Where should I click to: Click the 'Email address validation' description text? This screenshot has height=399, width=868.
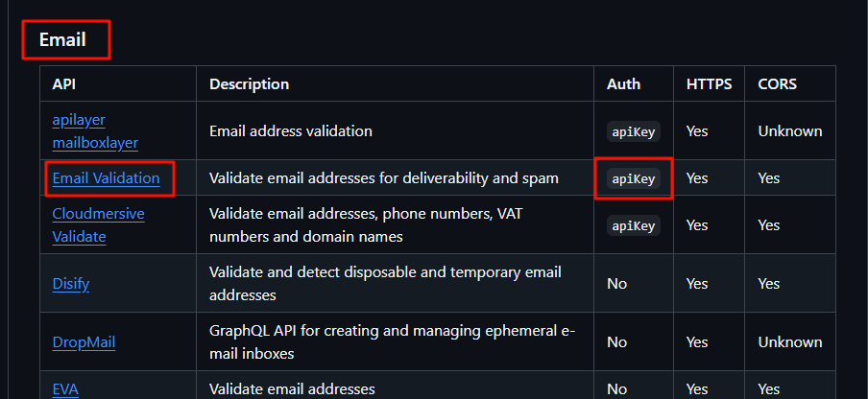tap(291, 131)
